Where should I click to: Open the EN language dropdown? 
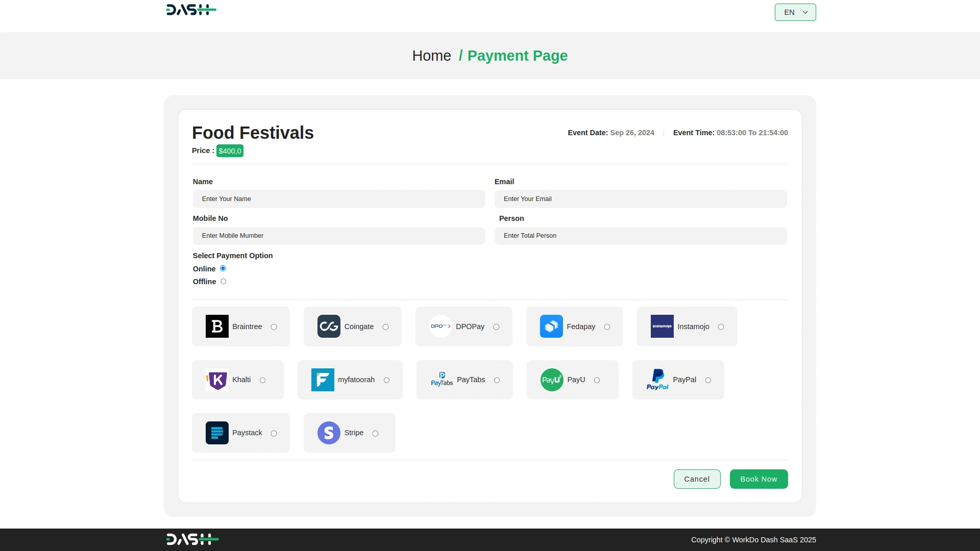coord(795,12)
